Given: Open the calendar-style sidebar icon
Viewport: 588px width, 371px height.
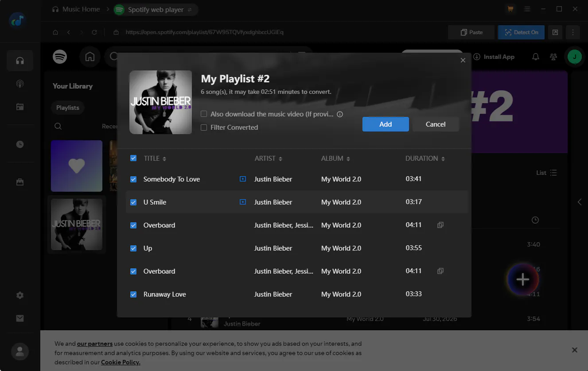Looking at the screenshot, I should point(20,107).
